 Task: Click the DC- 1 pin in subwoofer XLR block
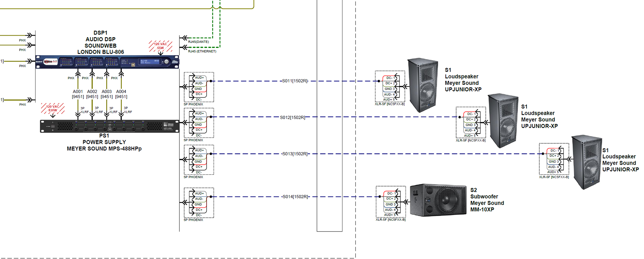click(392, 193)
